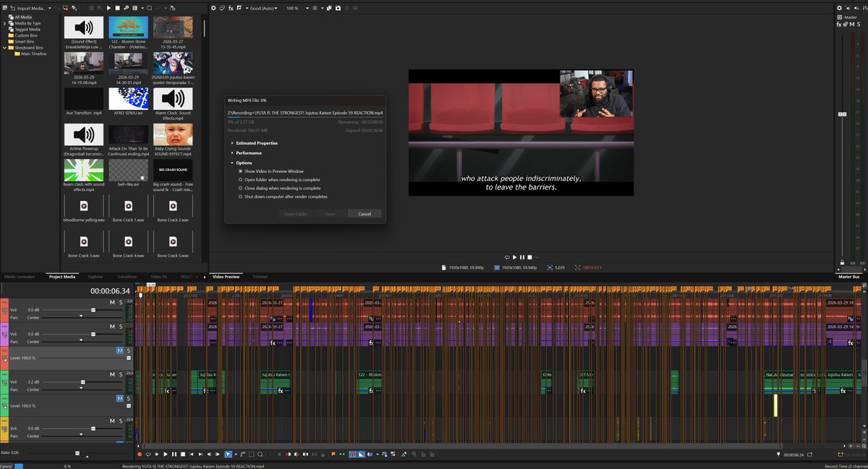Start media preview in Project Media toolbar
The width and height of the screenshot is (868, 469).
point(109,8)
